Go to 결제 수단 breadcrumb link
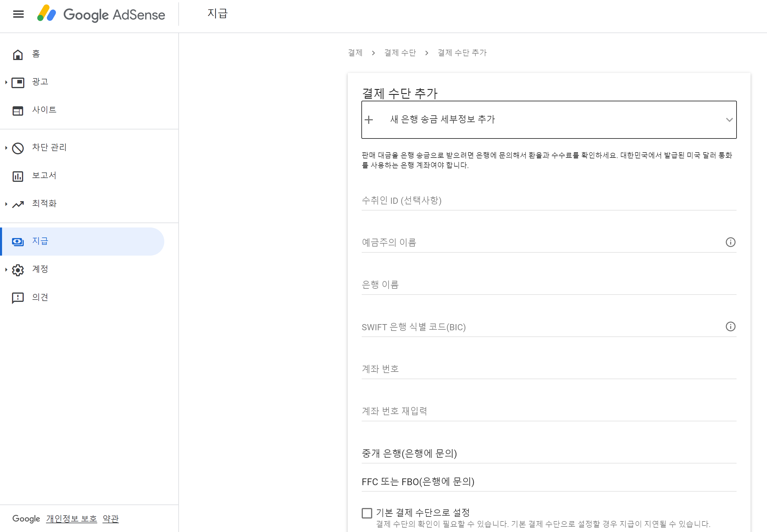The height and width of the screenshot is (532, 767). (x=400, y=53)
